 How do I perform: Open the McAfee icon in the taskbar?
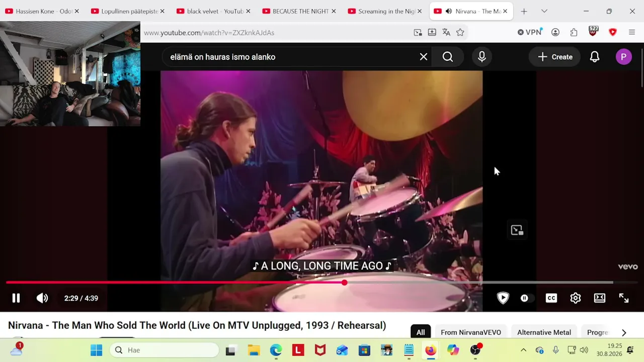pyautogui.click(x=320, y=350)
